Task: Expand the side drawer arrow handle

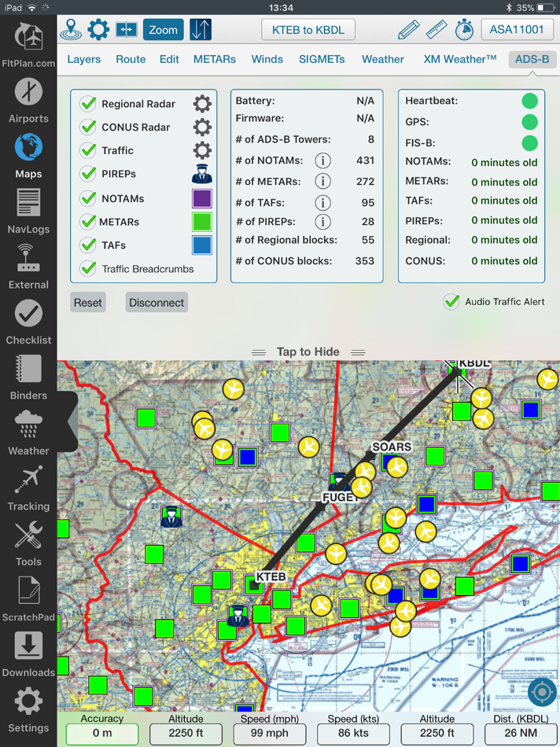Action: tap(72, 421)
